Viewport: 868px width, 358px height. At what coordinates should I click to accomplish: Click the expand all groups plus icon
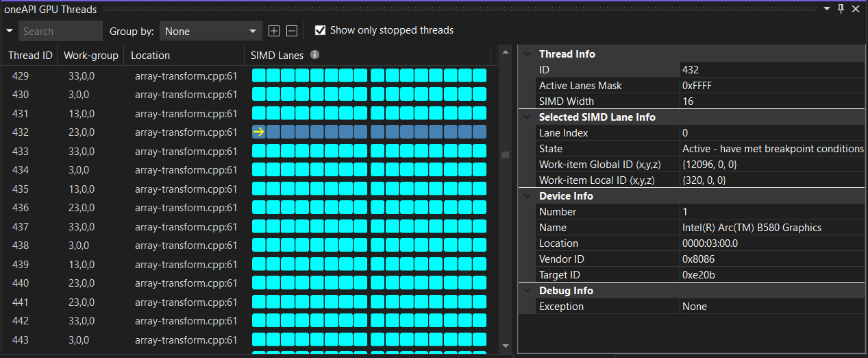274,31
